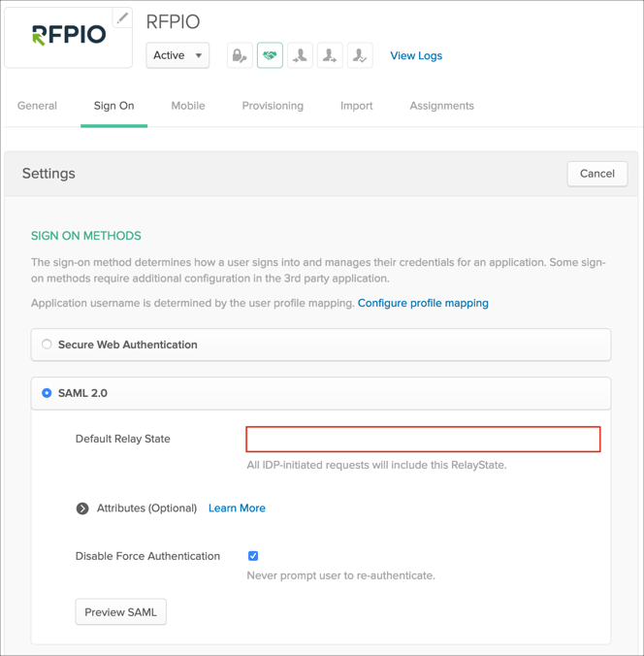Go to the Assignments tab
Image resolution: width=644 pixels, height=656 pixels.
(x=441, y=106)
